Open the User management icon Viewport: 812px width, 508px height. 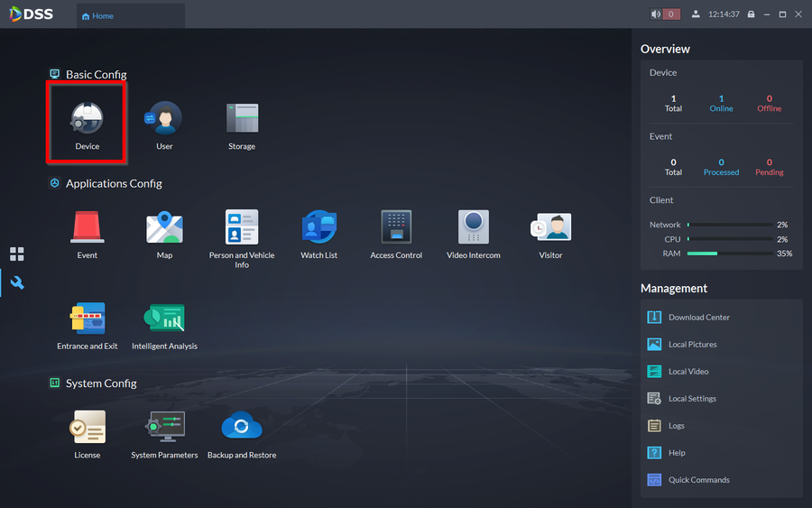click(164, 122)
